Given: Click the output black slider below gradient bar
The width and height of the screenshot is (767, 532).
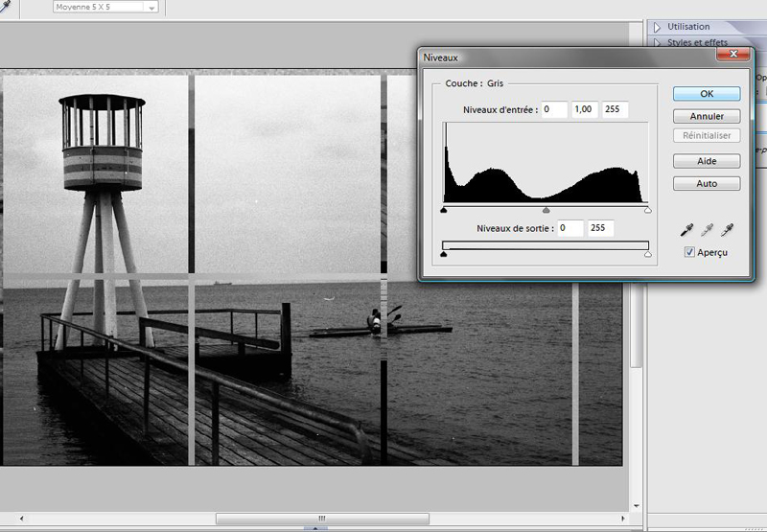Looking at the screenshot, I should coord(444,254).
